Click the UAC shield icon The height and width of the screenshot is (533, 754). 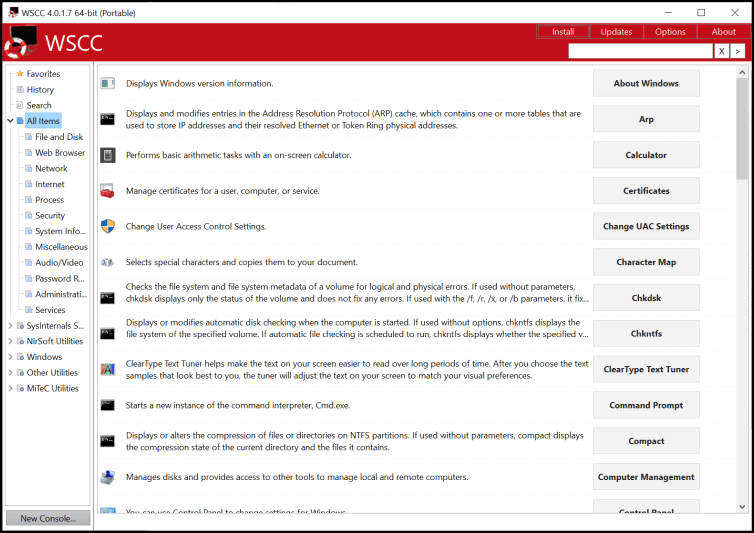click(108, 226)
